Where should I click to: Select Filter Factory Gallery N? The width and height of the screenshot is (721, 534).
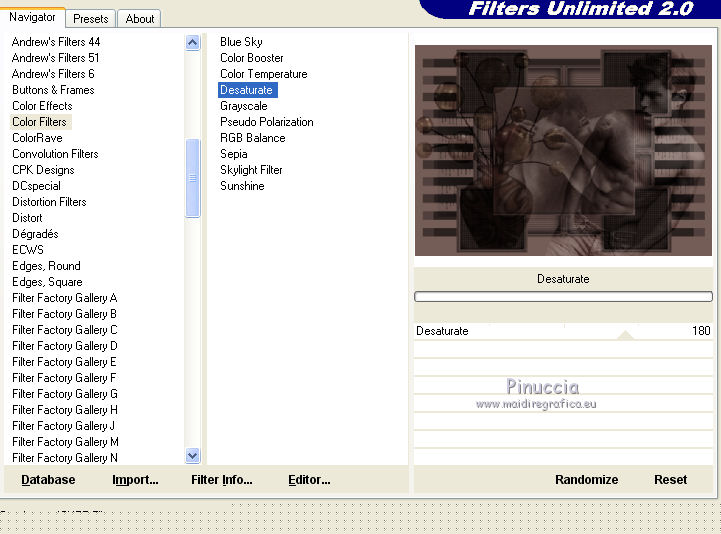point(64,458)
